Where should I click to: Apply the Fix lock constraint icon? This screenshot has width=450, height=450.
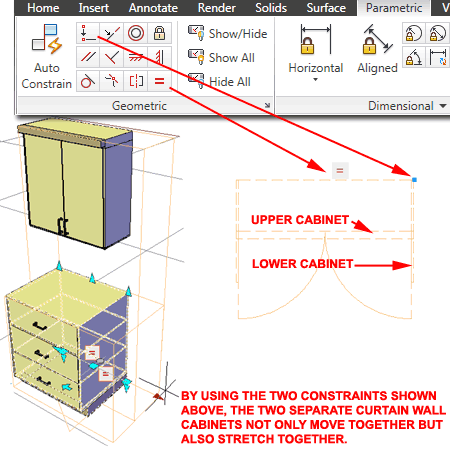[x=159, y=33]
